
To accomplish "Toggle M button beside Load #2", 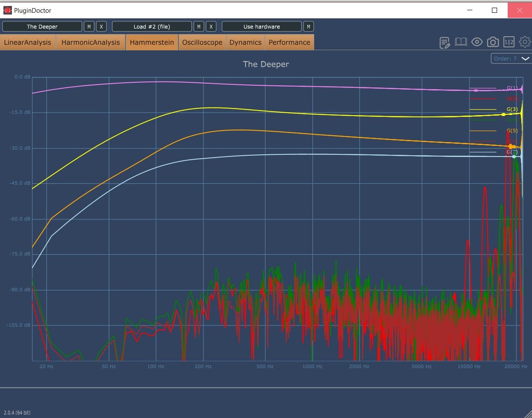I will (x=199, y=26).
